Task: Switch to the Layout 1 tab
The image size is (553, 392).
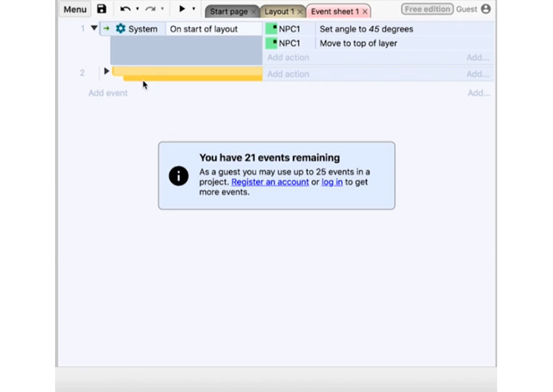Action: point(279,12)
